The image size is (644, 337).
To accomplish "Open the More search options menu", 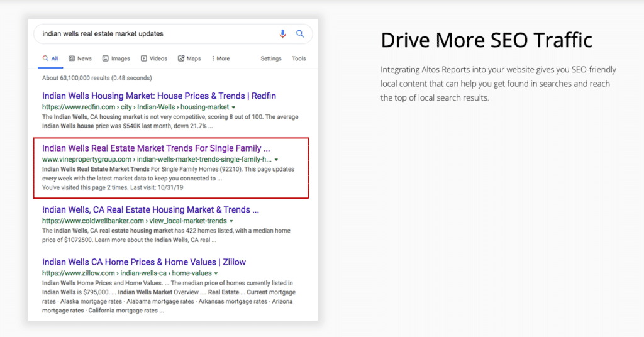I will point(221,58).
